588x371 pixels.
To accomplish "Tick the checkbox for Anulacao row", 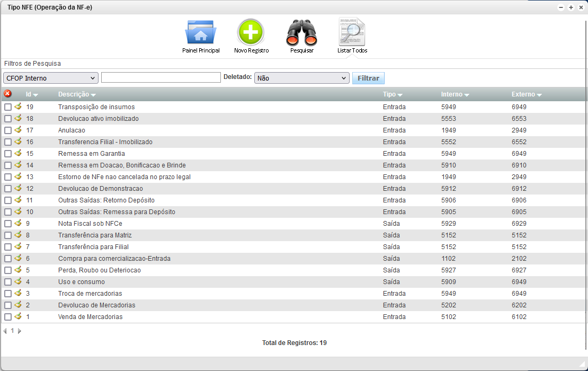I will [8, 130].
